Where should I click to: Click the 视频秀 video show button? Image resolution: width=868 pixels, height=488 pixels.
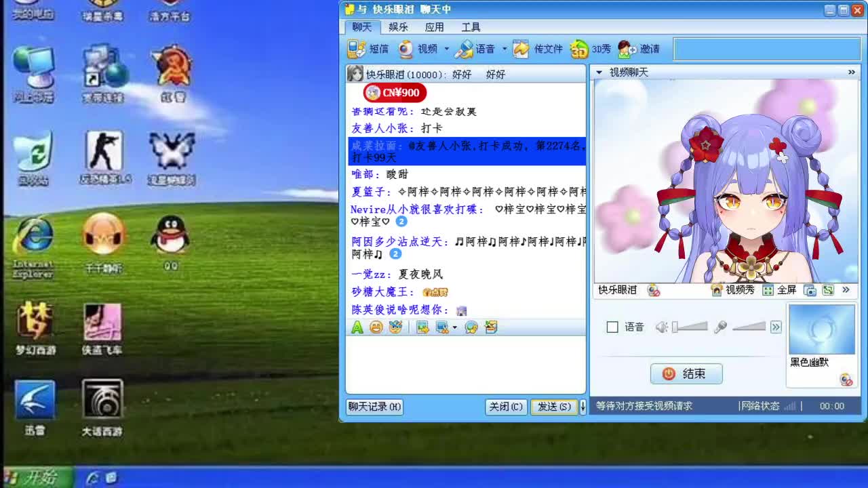click(732, 290)
